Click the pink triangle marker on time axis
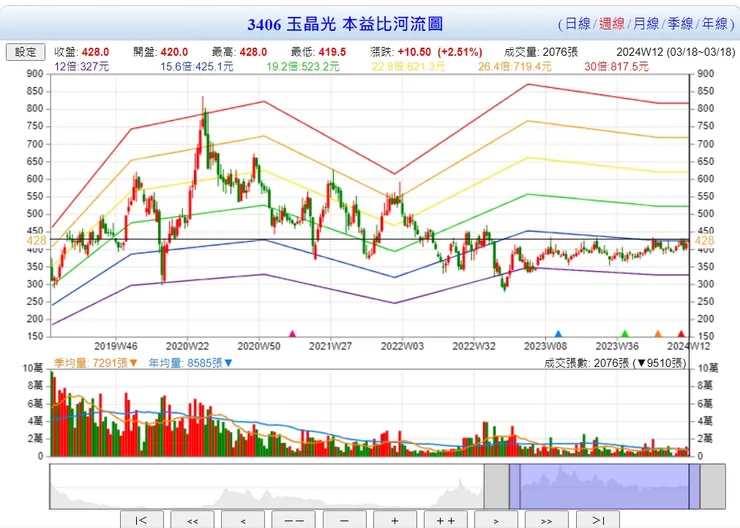 point(292,334)
